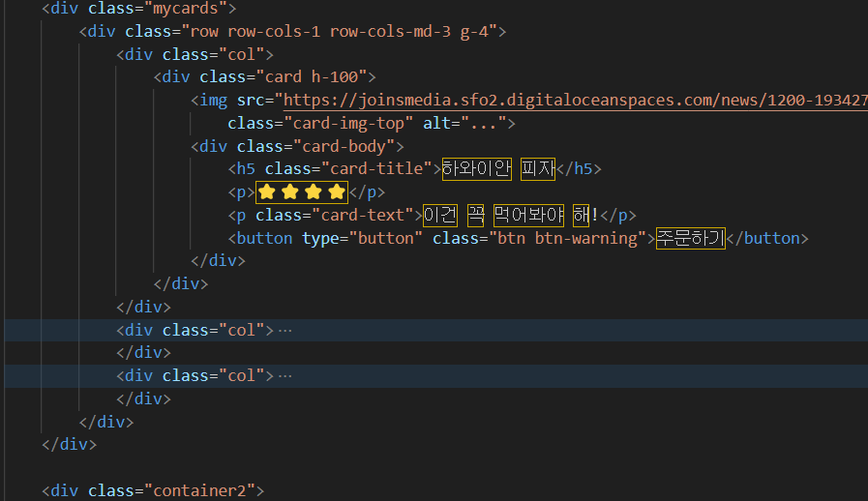Click the closing </p> after 해!
868x501 pixels.
coord(617,216)
